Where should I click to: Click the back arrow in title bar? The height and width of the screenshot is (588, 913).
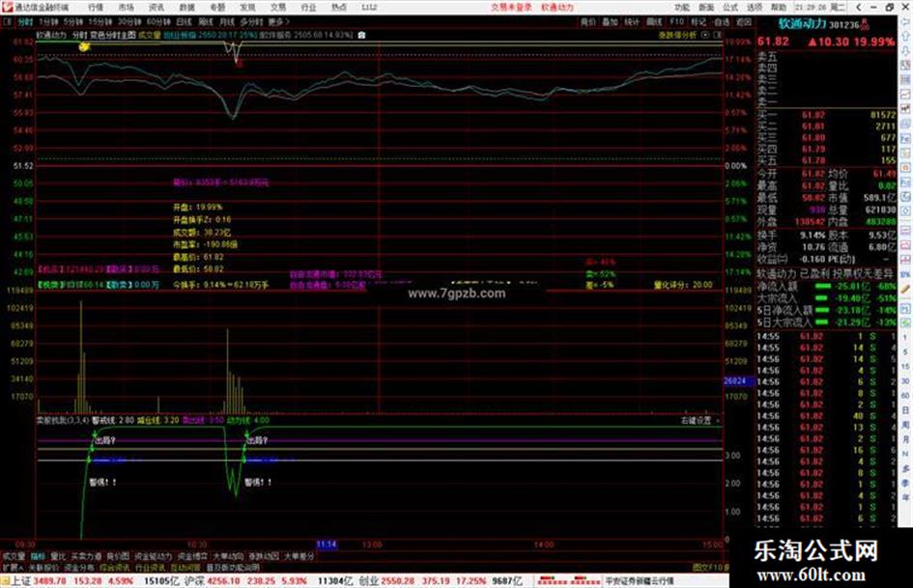[x=858, y=8]
